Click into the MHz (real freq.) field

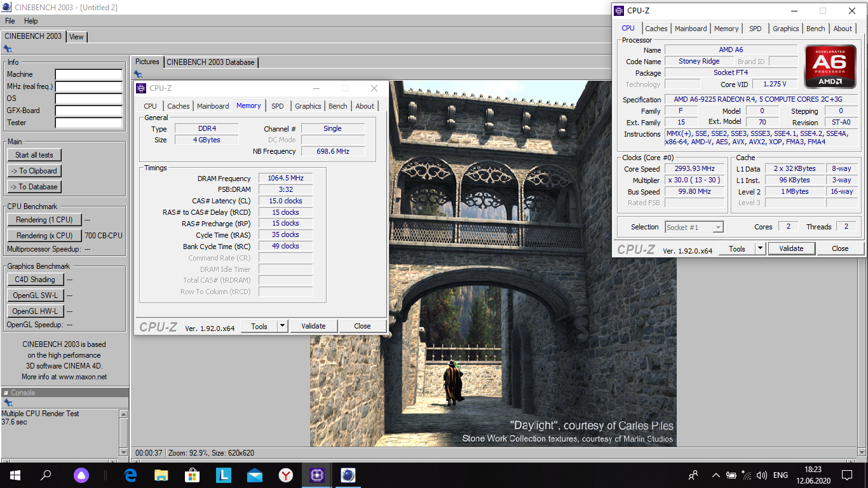pyautogui.click(x=88, y=86)
